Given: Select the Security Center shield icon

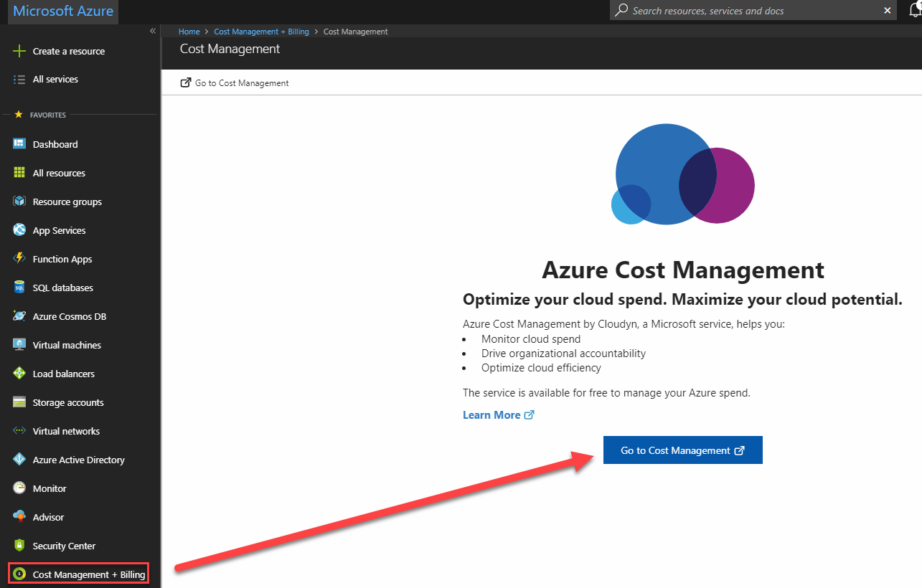Looking at the screenshot, I should click(19, 546).
